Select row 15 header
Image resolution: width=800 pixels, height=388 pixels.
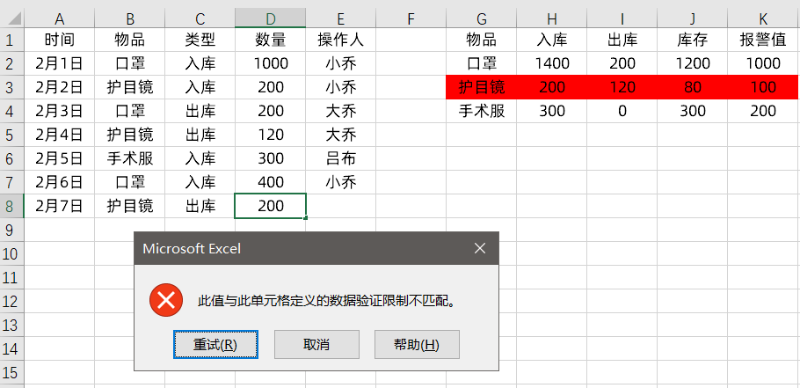pyautogui.click(x=12, y=373)
